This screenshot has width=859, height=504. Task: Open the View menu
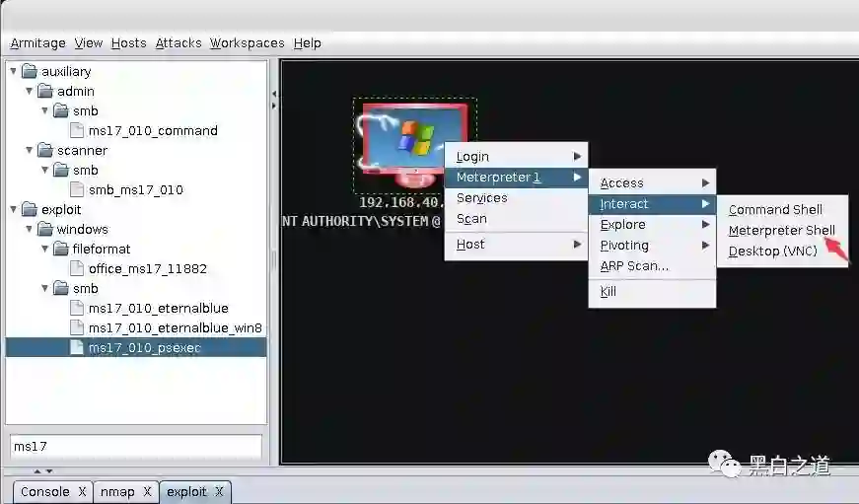pos(88,42)
